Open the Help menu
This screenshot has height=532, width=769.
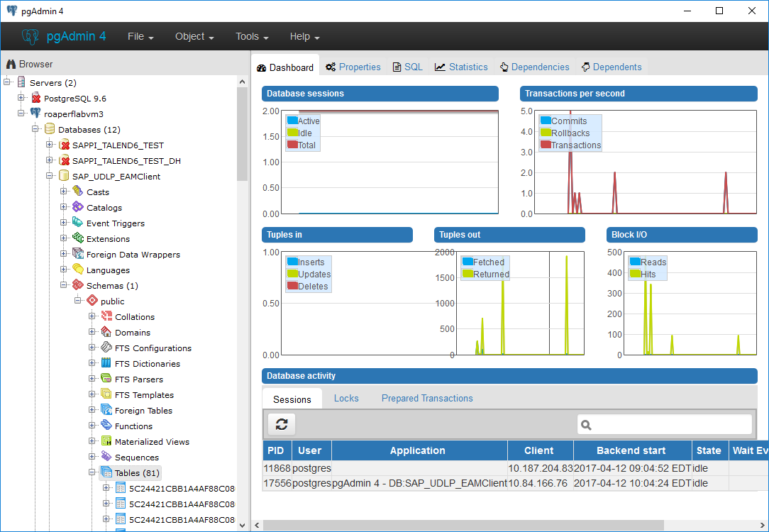tap(304, 37)
